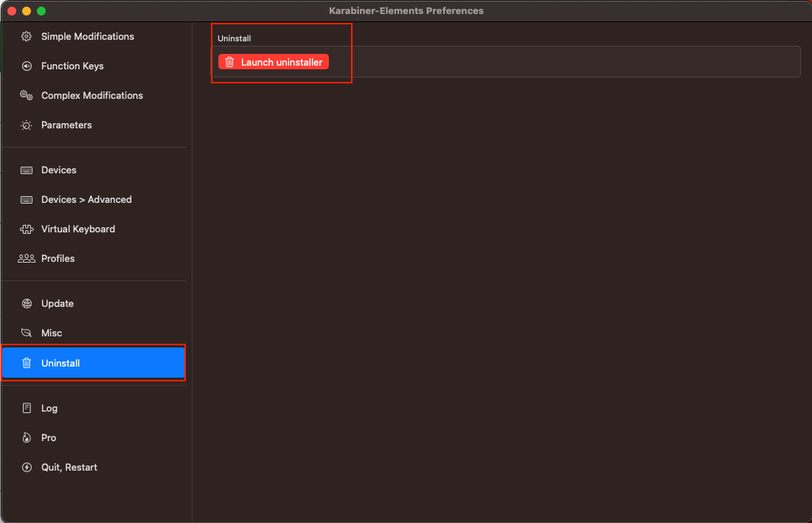Switch to the Devices > Advanced section

click(86, 199)
